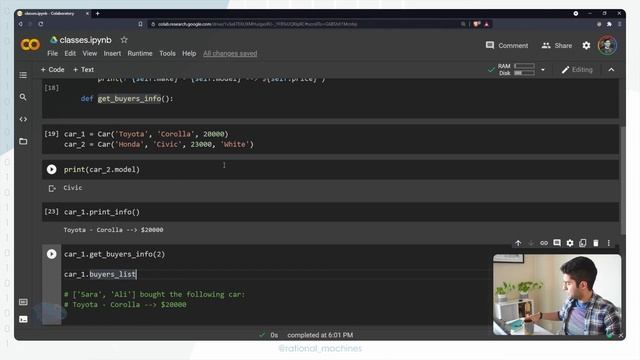The image size is (640, 360).
Task: Click the car_1.print_info() cell code
Action: 102,212
